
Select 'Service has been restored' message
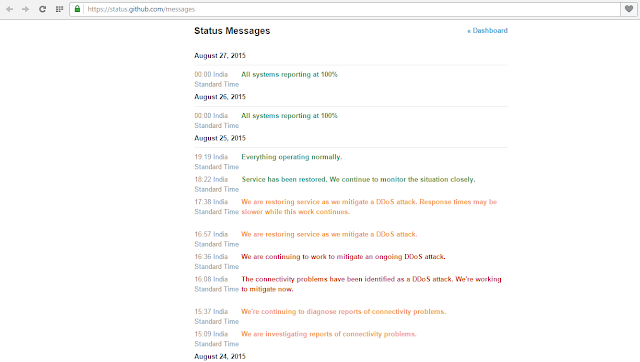pyautogui.click(x=358, y=180)
